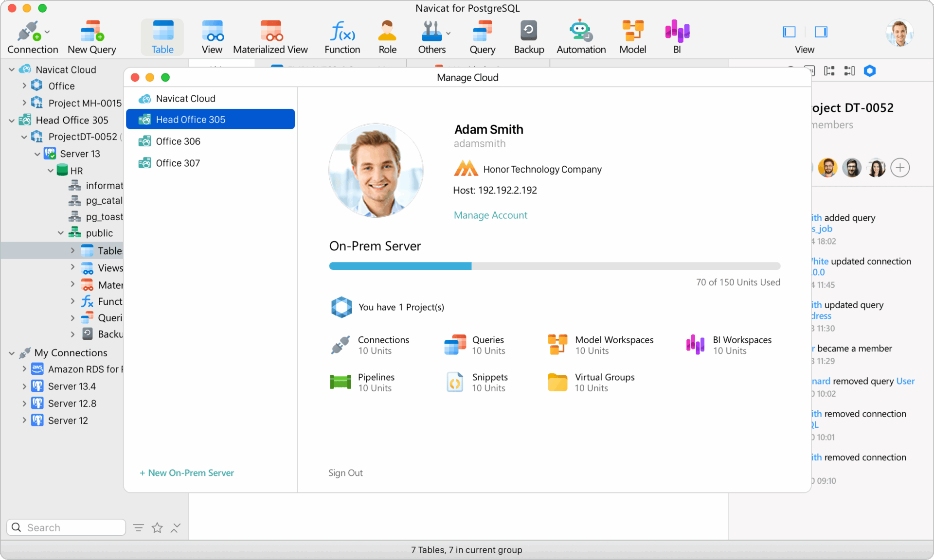Toggle the right sidebar pane view

tap(821, 32)
